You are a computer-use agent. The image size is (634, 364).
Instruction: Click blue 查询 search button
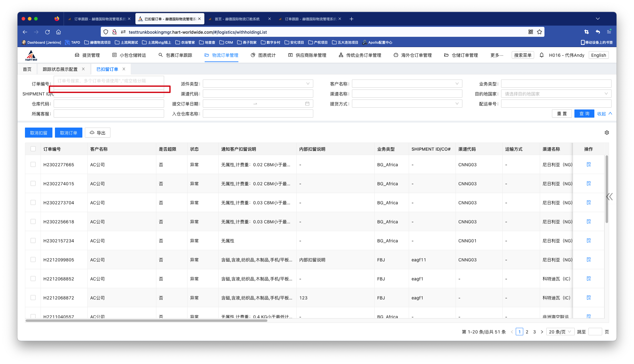click(584, 114)
